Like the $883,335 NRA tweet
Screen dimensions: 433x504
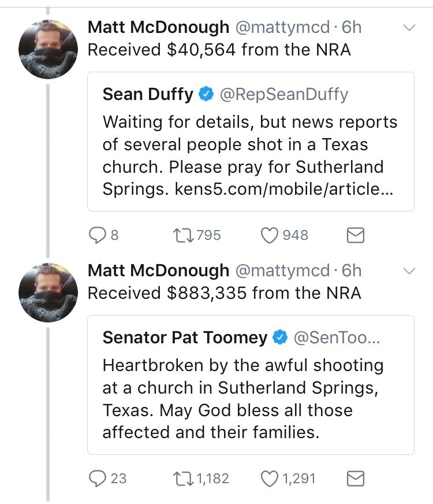(x=270, y=479)
